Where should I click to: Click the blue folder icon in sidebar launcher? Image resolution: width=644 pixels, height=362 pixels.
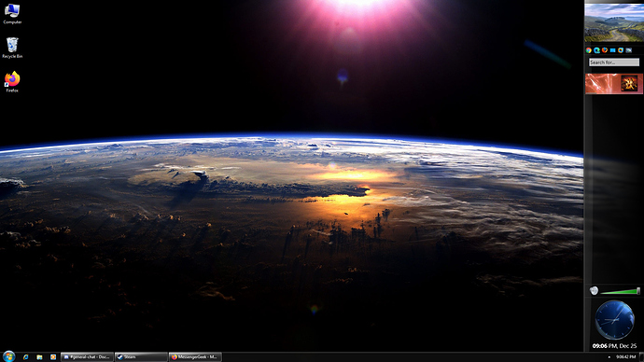613,50
